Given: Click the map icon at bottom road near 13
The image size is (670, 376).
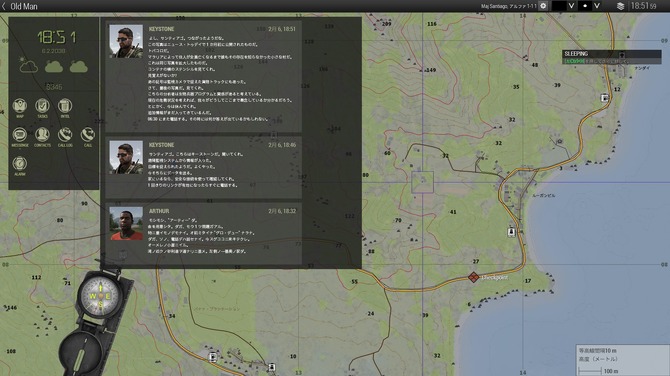Looking at the screenshot, I should [272, 367].
